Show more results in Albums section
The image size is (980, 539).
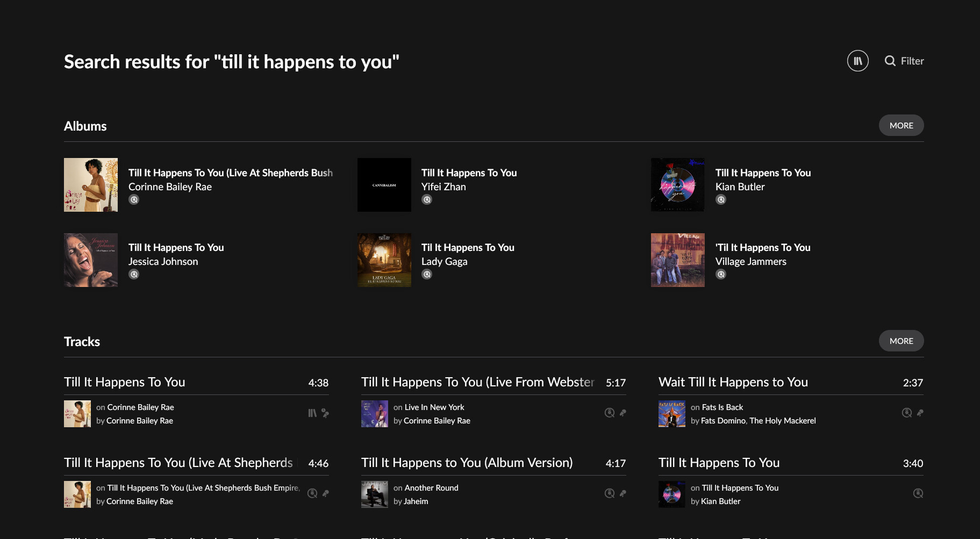[x=901, y=125]
